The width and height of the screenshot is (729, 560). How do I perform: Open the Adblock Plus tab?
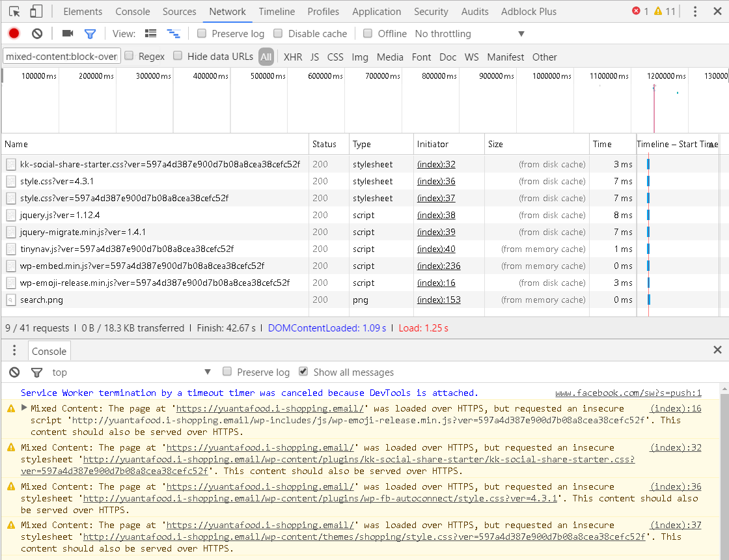529,12
